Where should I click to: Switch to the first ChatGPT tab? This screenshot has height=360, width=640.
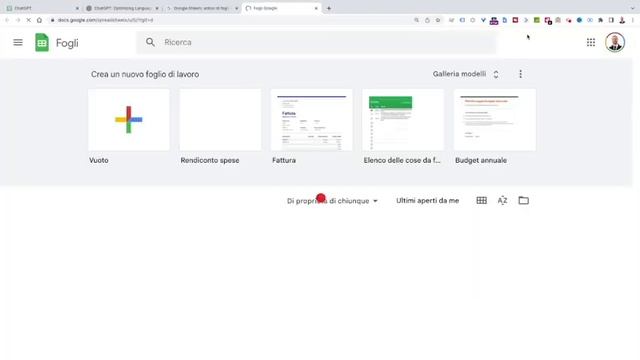pos(41,8)
